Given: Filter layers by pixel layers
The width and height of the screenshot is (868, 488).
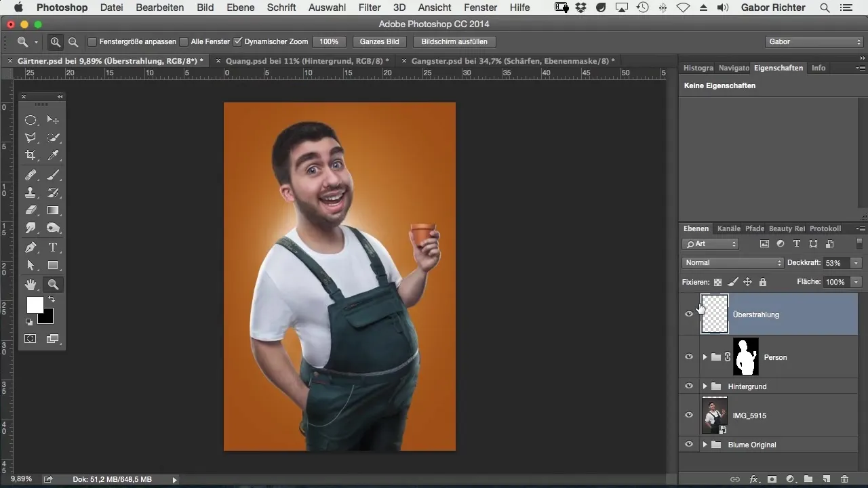Looking at the screenshot, I should coord(764,244).
